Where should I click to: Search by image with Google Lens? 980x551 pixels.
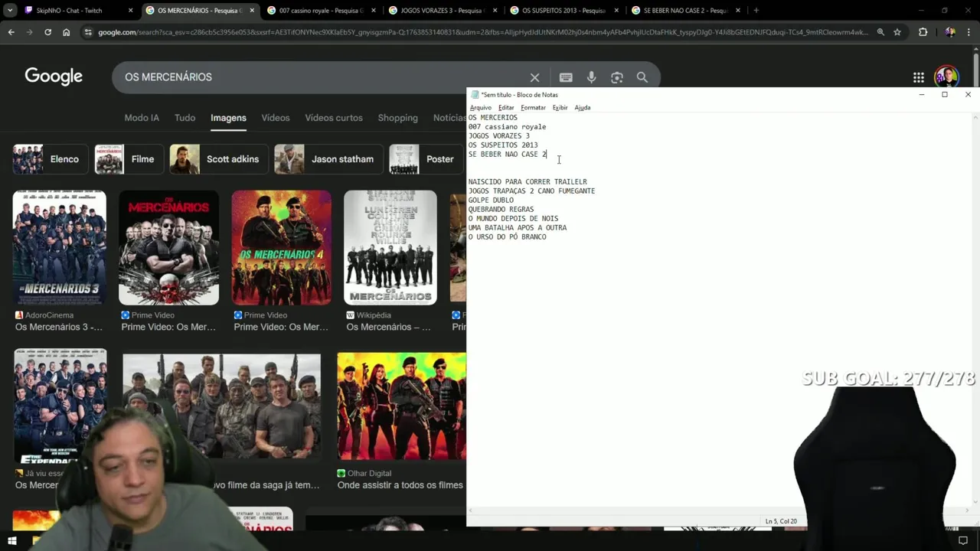point(617,77)
